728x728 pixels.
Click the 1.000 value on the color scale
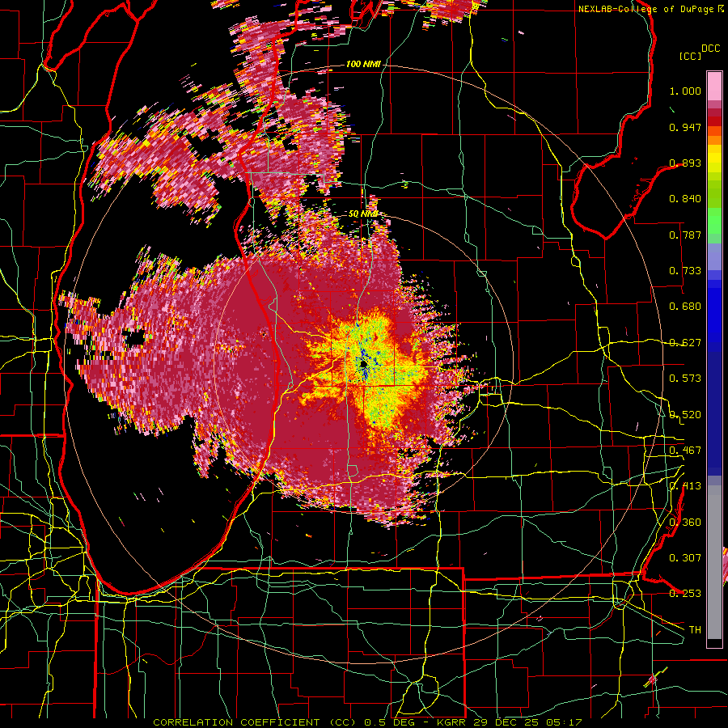(685, 91)
